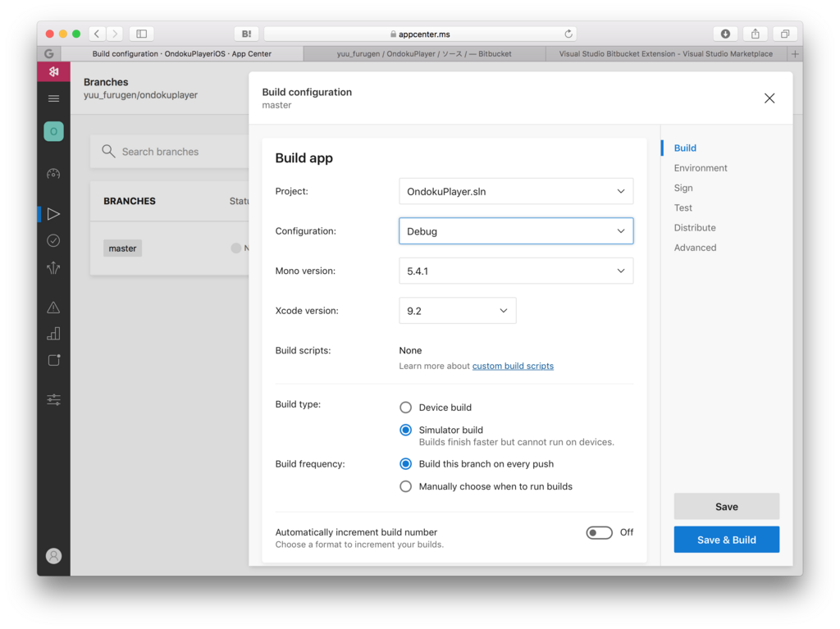The width and height of the screenshot is (840, 629).
Task: Close the Build configuration panel
Action: click(769, 98)
